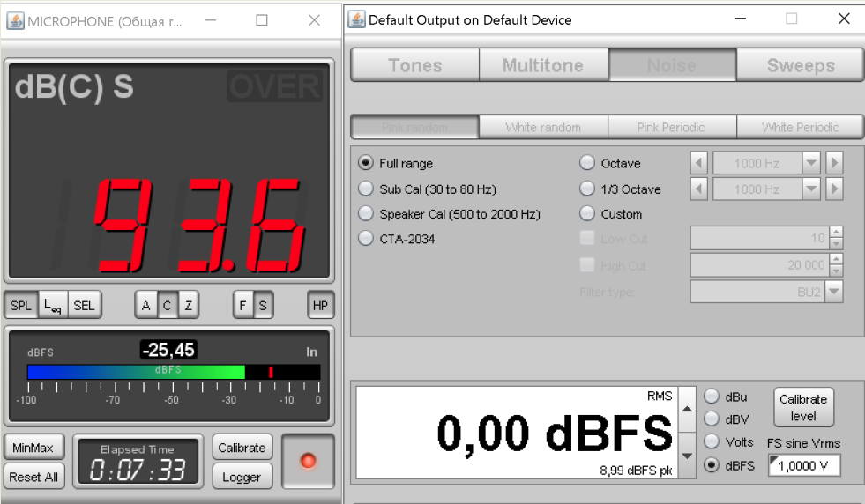
Task: Set Fast time weighting with F
Action: point(243,306)
